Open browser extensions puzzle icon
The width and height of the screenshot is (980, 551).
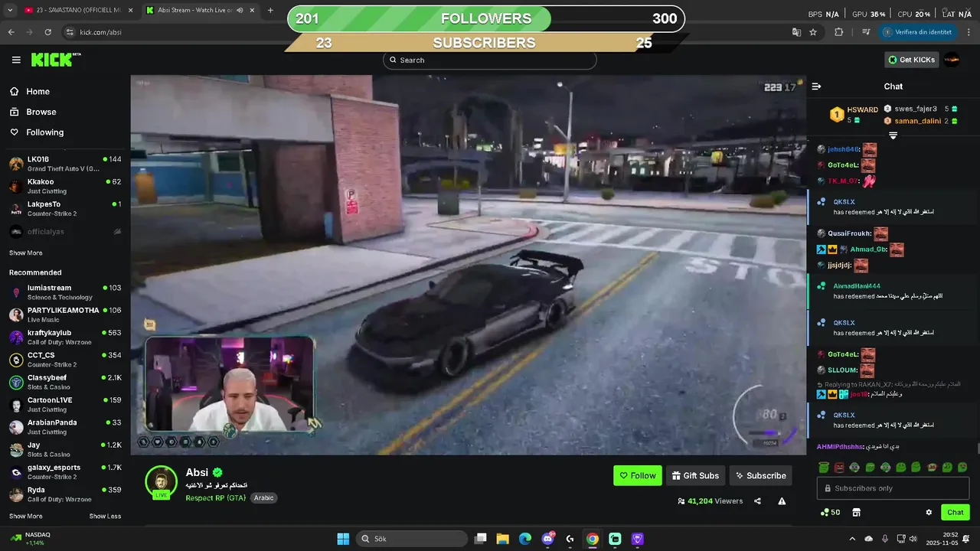coord(839,32)
